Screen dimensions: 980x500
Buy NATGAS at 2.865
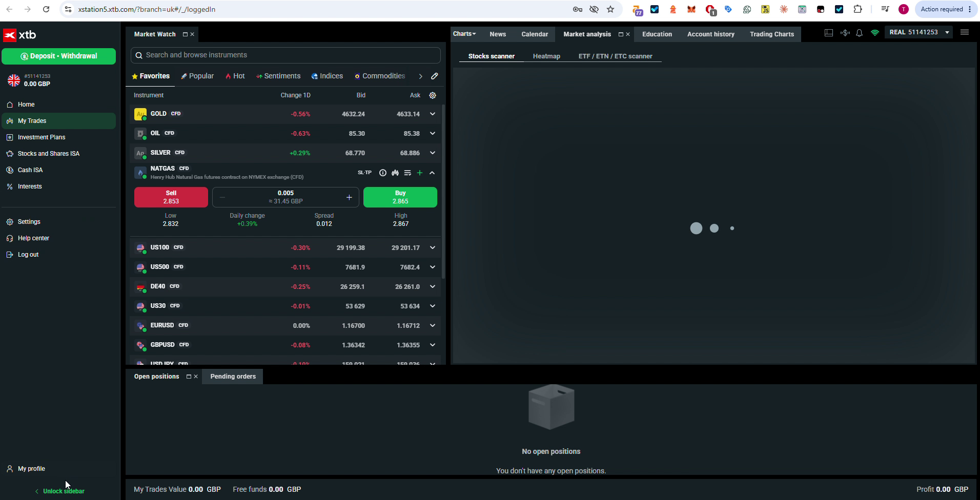[400, 197]
